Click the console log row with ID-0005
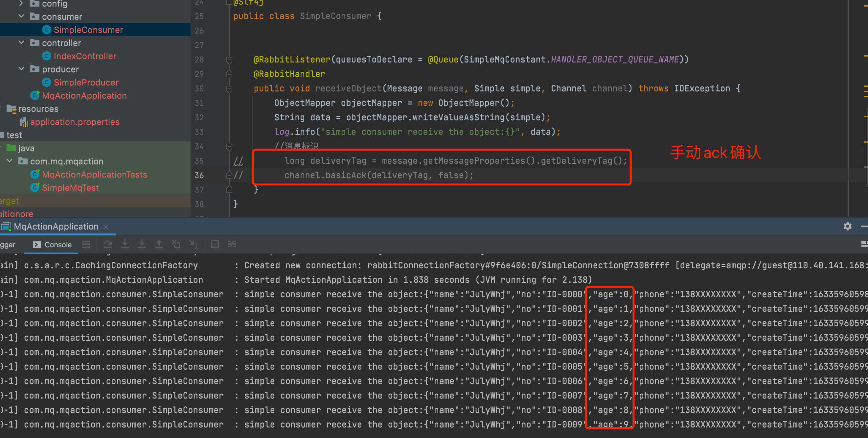Screen dimensions: 868x438 tap(434, 367)
